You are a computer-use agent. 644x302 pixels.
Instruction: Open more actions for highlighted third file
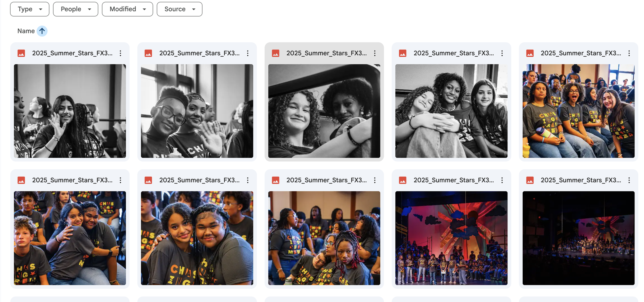[x=375, y=53]
